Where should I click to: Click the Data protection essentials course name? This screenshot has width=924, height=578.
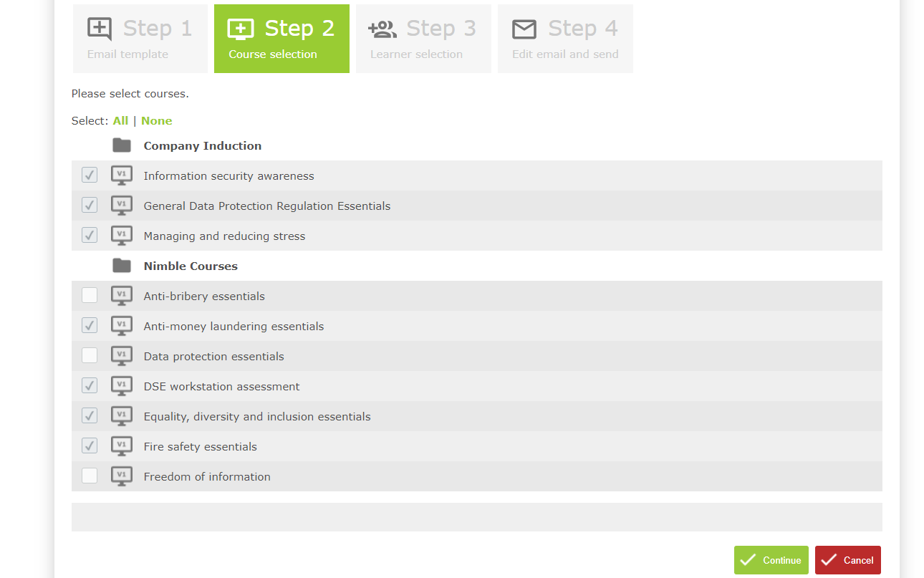point(214,357)
